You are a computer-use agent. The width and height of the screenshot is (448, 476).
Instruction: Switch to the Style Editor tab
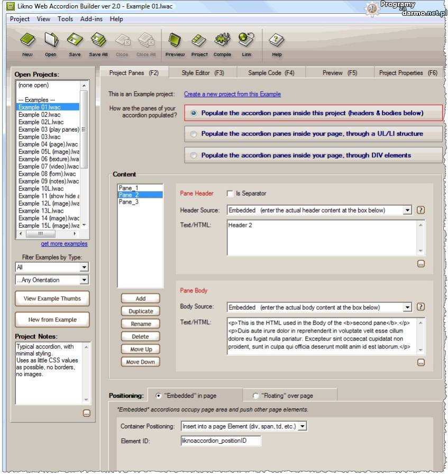pyautogui.click(x=203, y=73)
